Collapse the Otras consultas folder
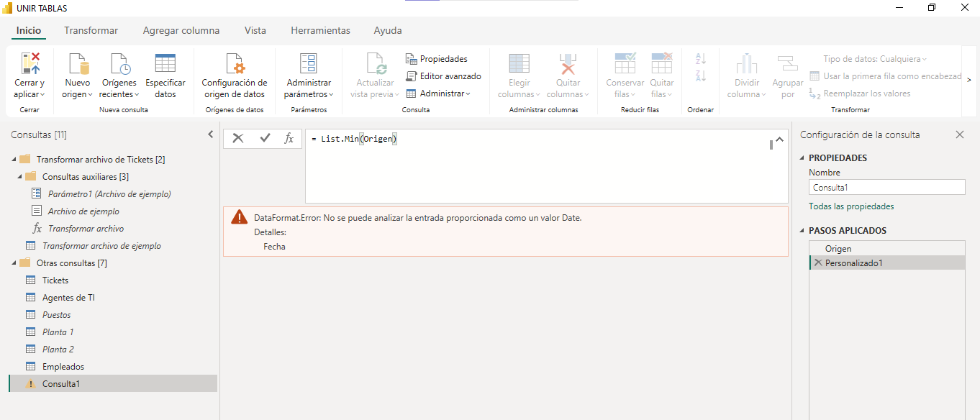Screen dimensions: 980x420 [x=15, y=263]
